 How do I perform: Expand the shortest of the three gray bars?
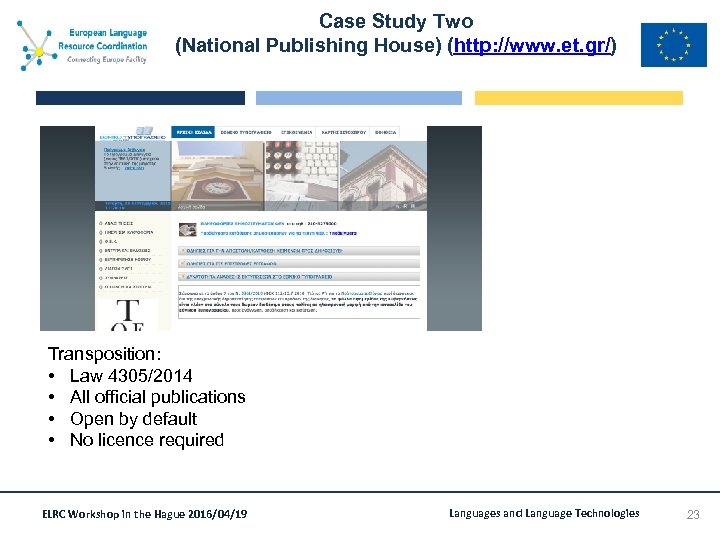pos(299,264)
